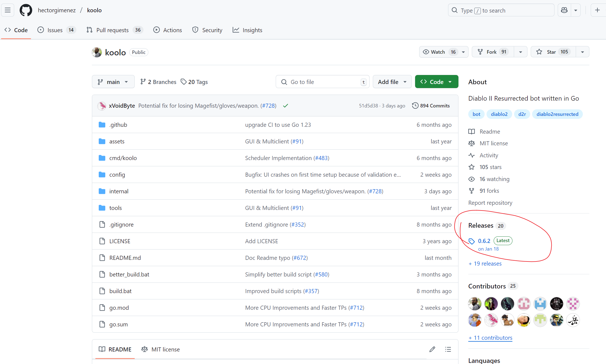Screen dimensions: 606x364
Task: Click the README edit pencil icon
Action: coord(432,349)
